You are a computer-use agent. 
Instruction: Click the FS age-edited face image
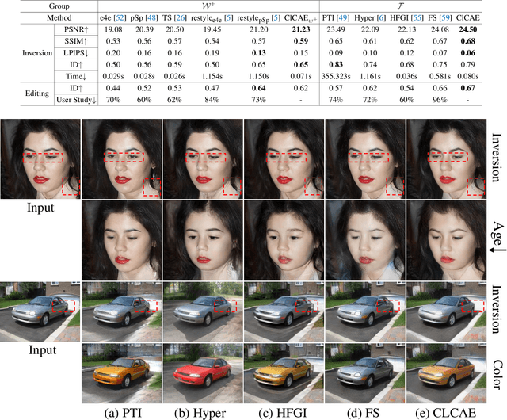(364, 238)
